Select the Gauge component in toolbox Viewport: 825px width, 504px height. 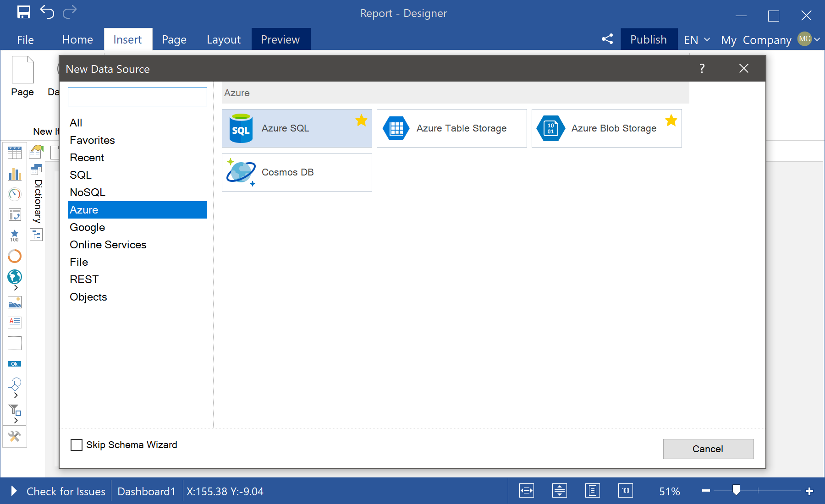15,194
